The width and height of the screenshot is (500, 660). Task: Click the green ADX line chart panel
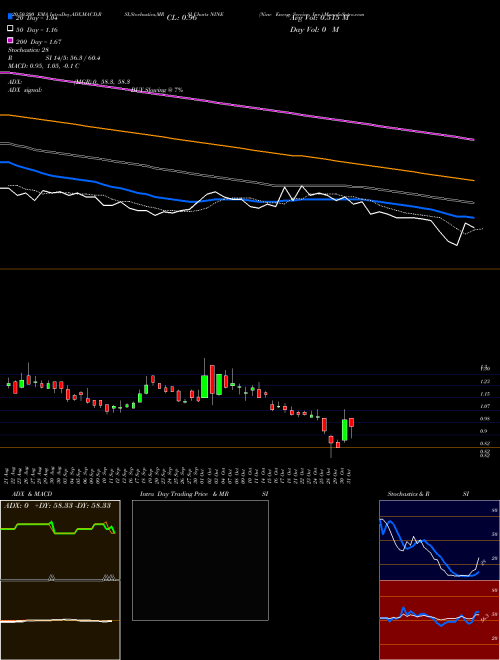pyautogui.click(x=60, y=540)
